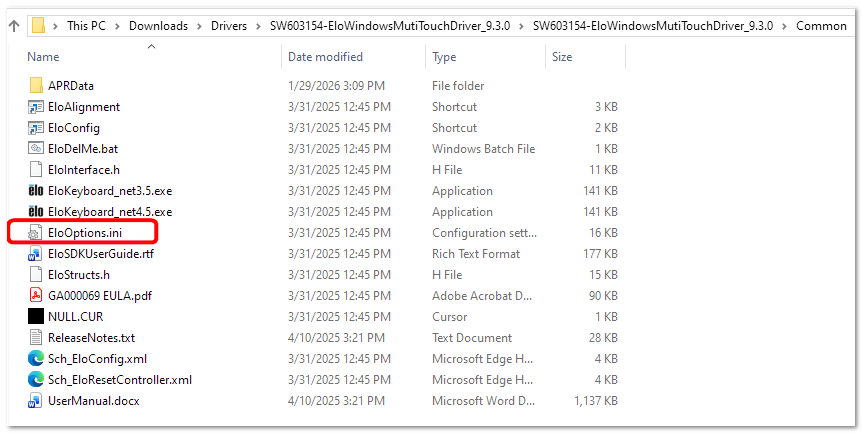The height and width of the screenshot is (433, 862).
Task: Sort by the Date modified column header
Action: (x=325, y=57)
